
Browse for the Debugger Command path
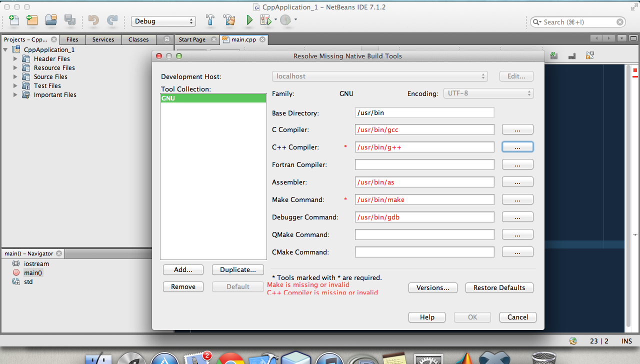tap(517, 217)
